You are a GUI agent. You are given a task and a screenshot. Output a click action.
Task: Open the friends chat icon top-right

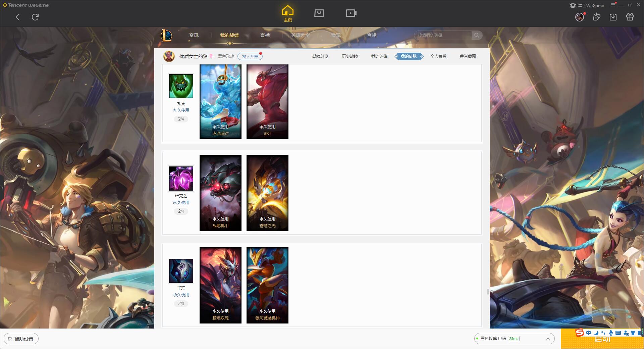(596, 17)
